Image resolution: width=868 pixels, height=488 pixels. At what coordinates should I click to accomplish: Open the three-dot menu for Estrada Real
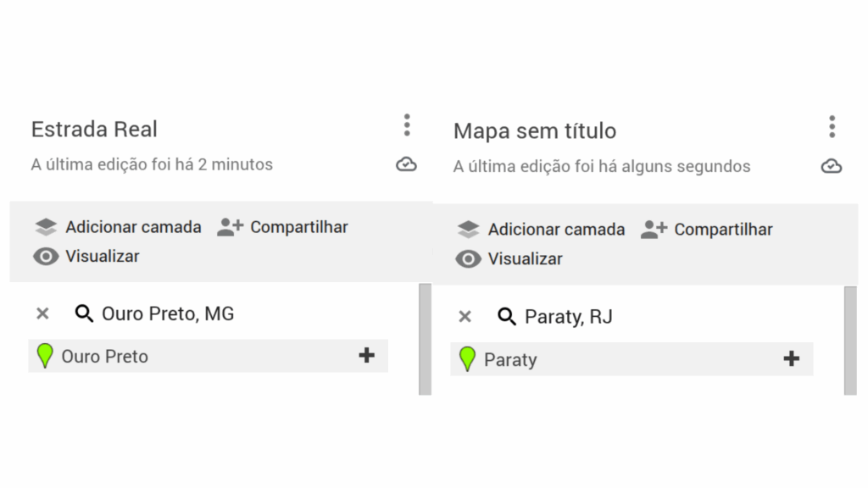407,125
